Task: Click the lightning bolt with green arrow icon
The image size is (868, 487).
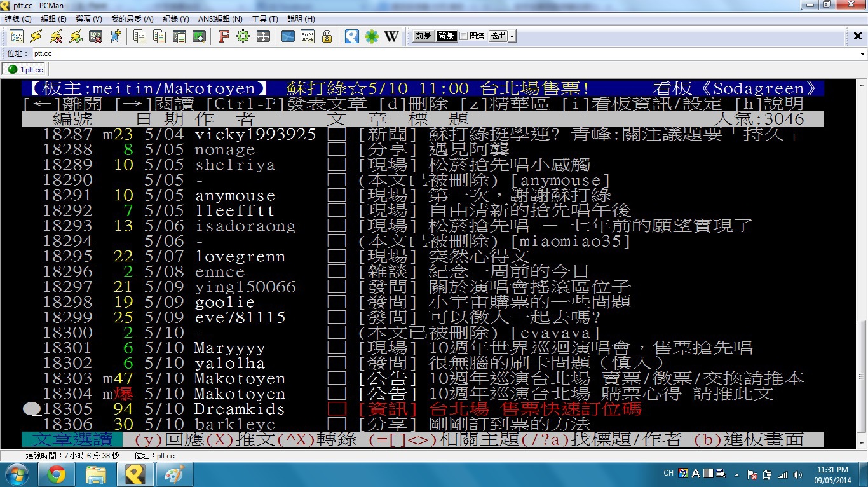Action: click(x=76, y=36)
